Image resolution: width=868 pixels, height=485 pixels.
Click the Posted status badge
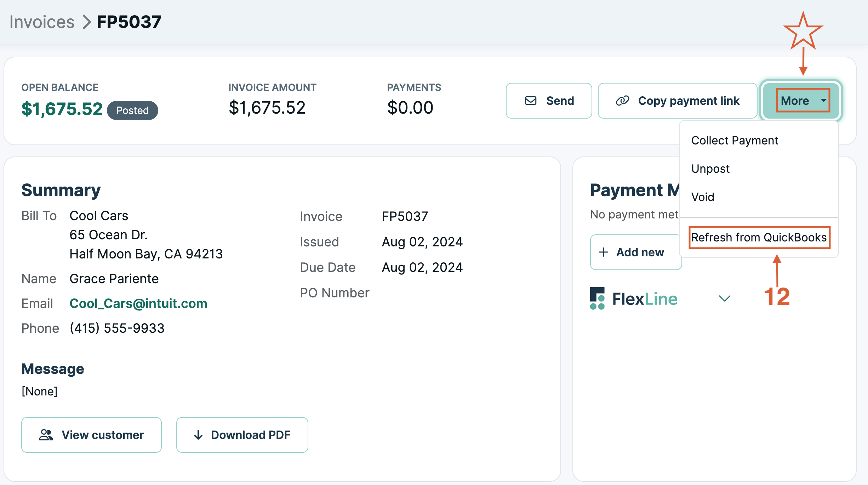click(x=132, y=110)
